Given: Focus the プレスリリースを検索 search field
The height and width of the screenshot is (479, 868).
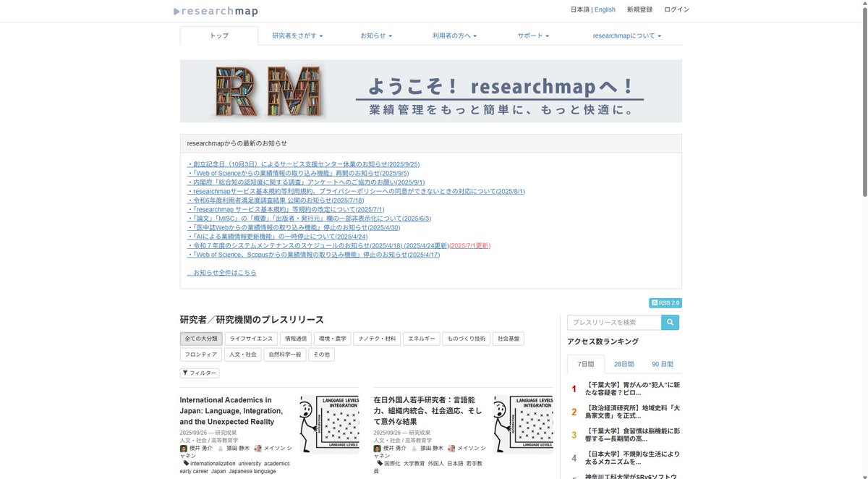Looking at the screenshot, I should (614, 322).
